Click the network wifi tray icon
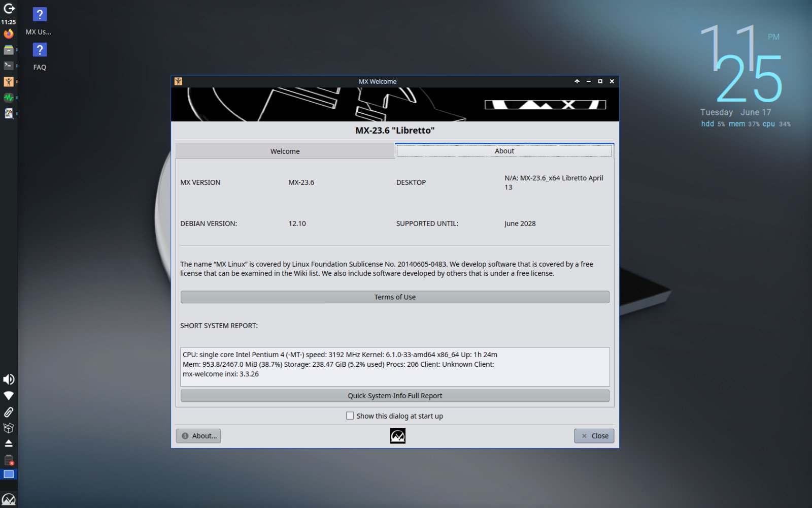The image size is (812, 508). pos(9,396)
